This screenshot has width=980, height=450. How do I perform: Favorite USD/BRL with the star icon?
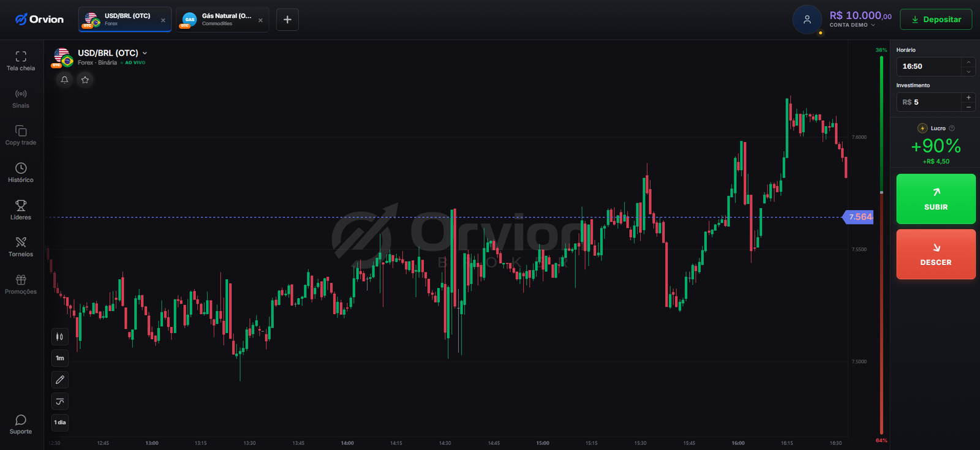85,80
